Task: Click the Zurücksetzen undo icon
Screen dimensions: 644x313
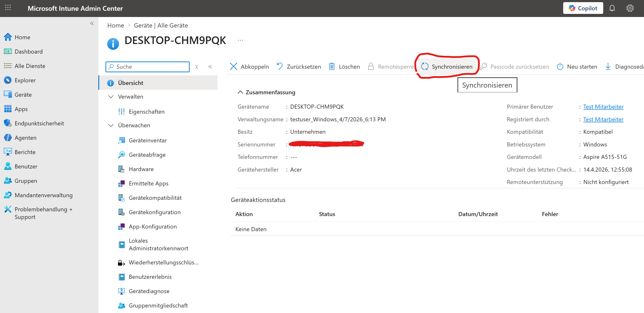Action: 280,66
